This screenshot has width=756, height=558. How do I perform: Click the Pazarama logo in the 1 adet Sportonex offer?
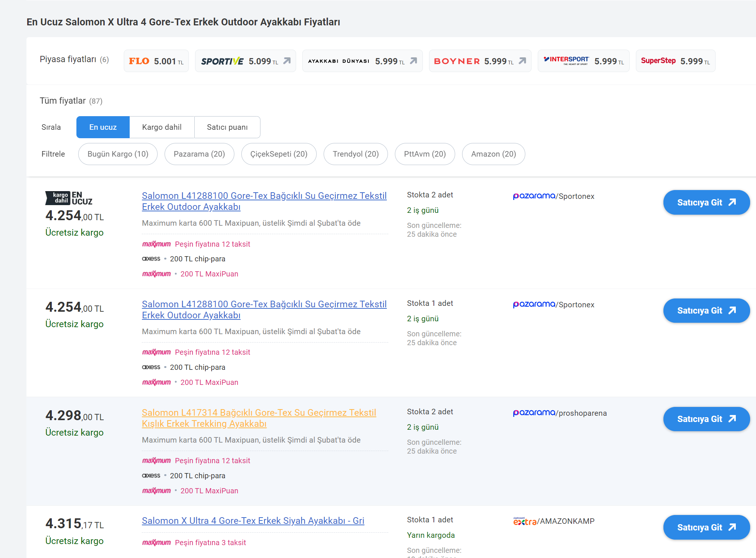pyautogui.click(x=534, y=305)
